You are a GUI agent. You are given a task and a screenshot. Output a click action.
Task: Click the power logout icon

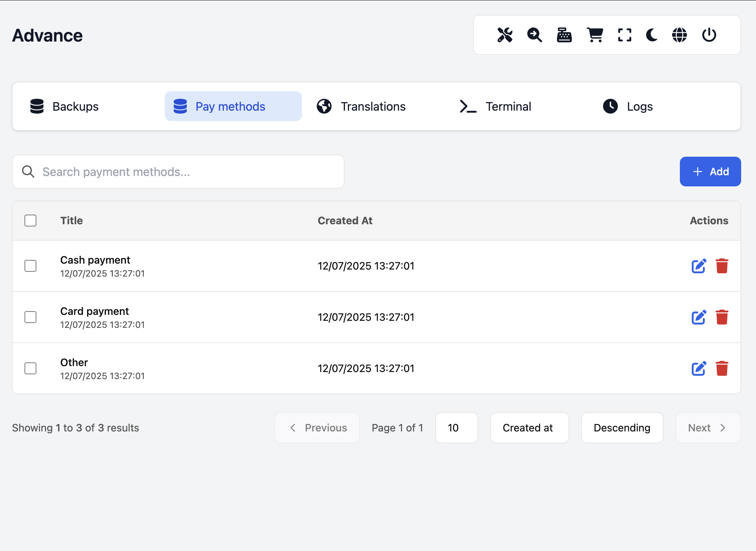point(709,35)
